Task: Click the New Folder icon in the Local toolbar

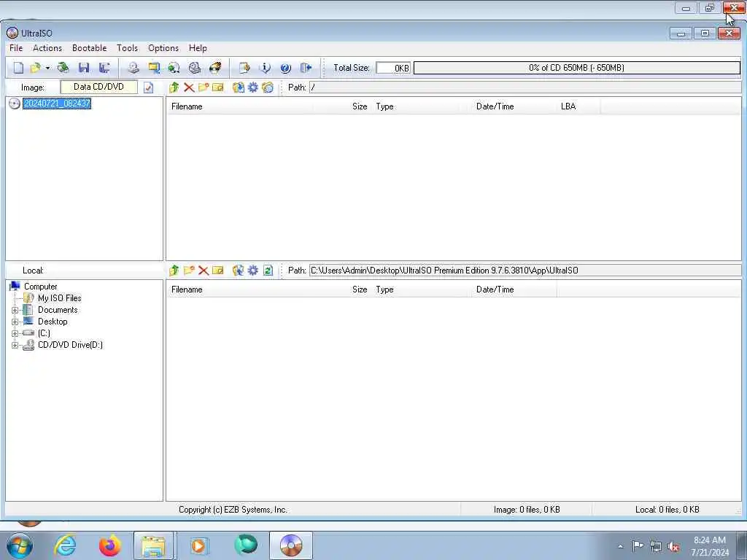Action: click(189, 271)
